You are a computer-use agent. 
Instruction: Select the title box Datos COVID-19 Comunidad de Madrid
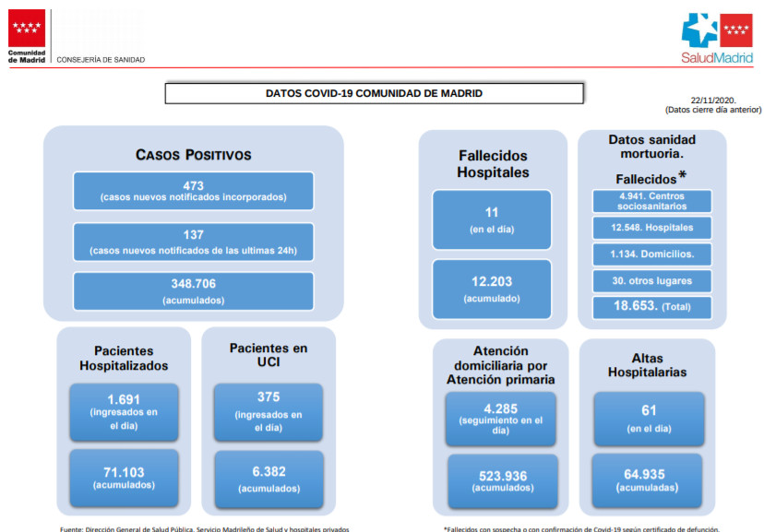point(374,93)
